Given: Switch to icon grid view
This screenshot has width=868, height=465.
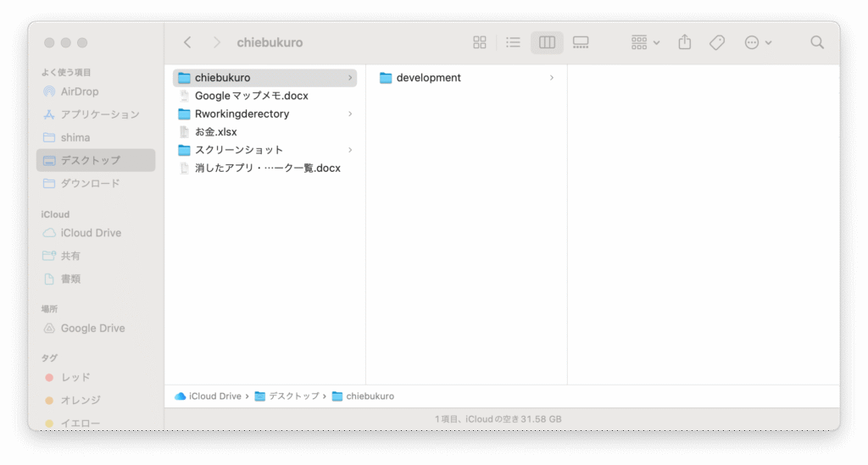Looking at the screenshot, I should pyautogui.click(x=480, y=42).
